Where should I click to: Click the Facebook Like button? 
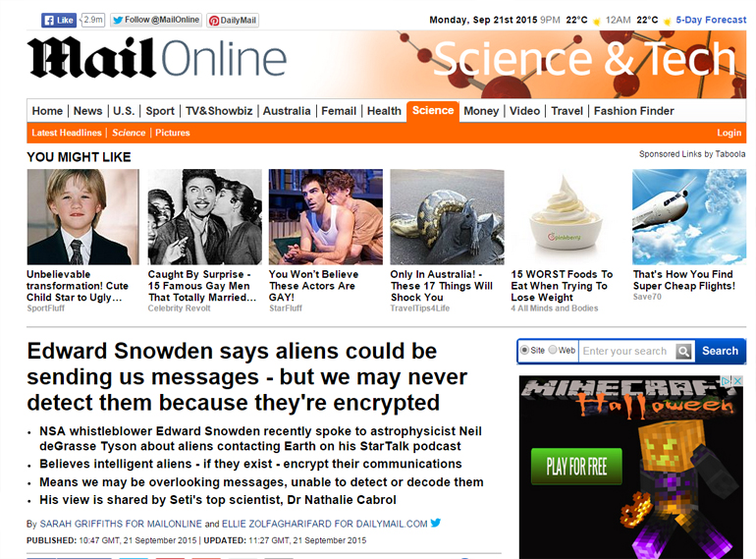coord(59,21)
